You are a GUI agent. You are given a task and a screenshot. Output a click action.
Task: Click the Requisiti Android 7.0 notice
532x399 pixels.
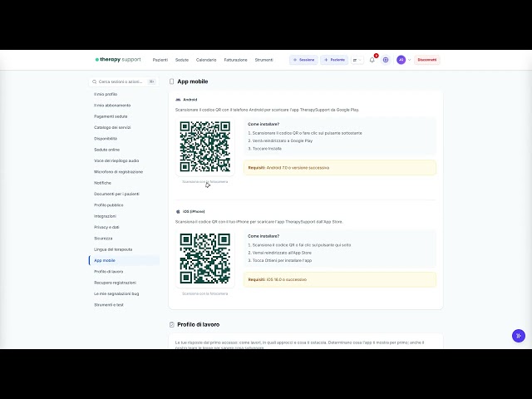point(340,168)
